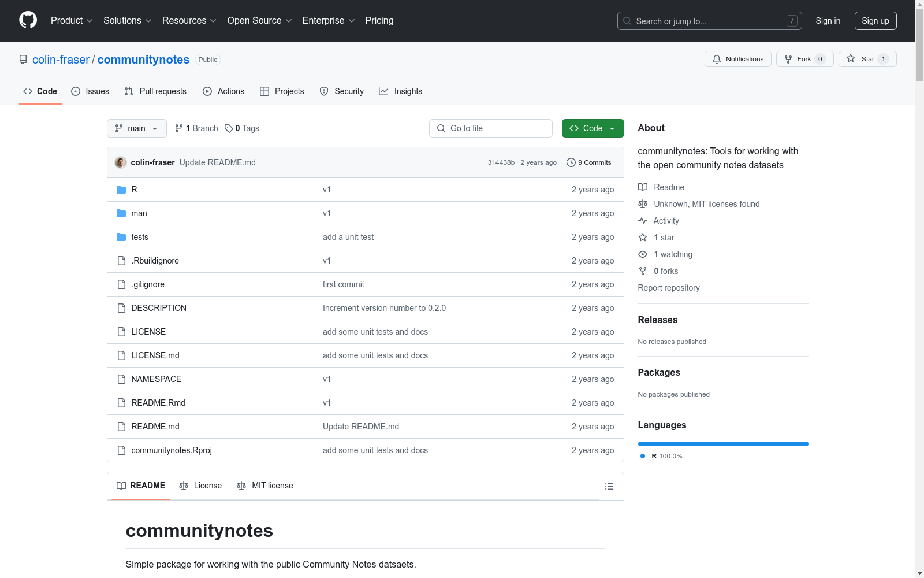Click the 9 Commits history link
This screenshot has width=924, height=578.
(x=589, y=162)
